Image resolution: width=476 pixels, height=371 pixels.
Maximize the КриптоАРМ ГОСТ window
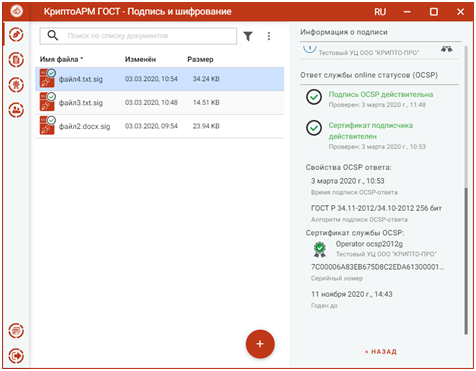click(x=434, y=12)
